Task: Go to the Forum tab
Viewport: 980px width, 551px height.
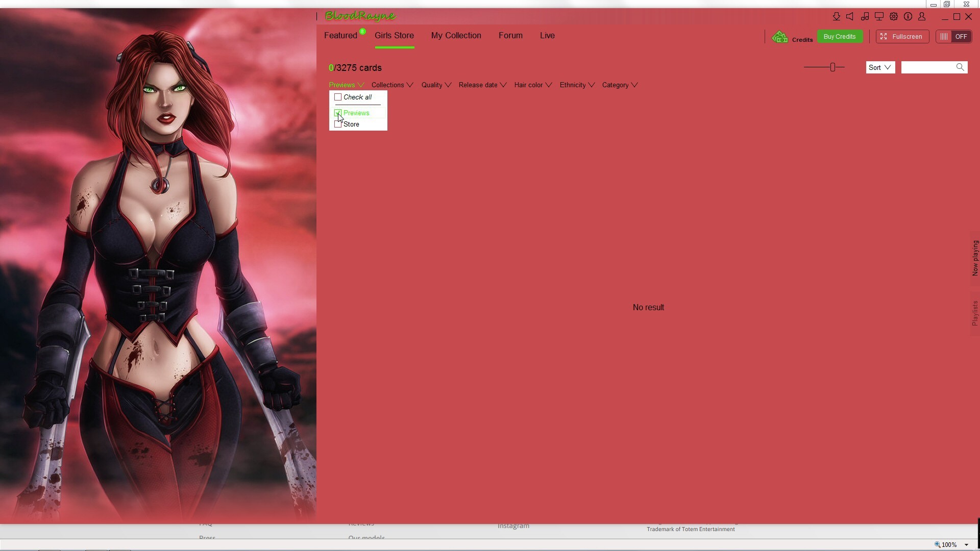Action: click(x=510, y=36)
